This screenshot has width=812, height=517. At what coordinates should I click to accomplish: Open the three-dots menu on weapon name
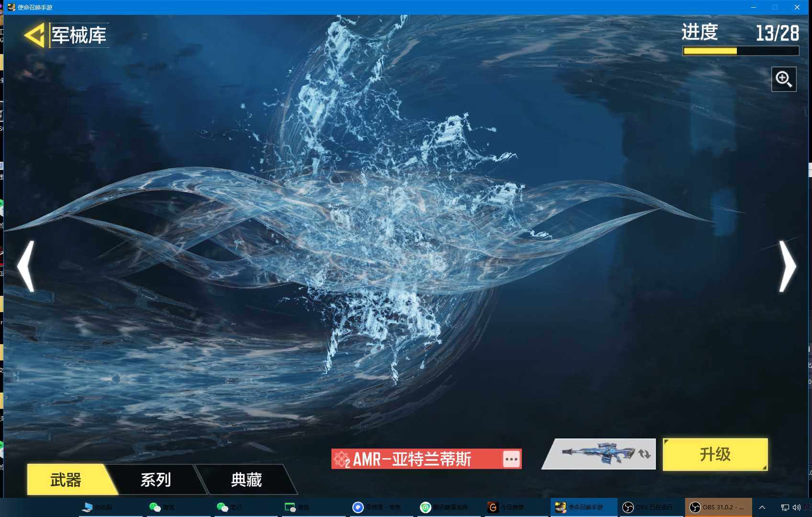(x=511, y=459)
